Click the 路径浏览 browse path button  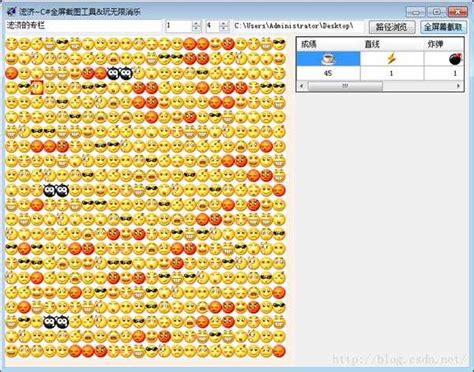(392, 27)
